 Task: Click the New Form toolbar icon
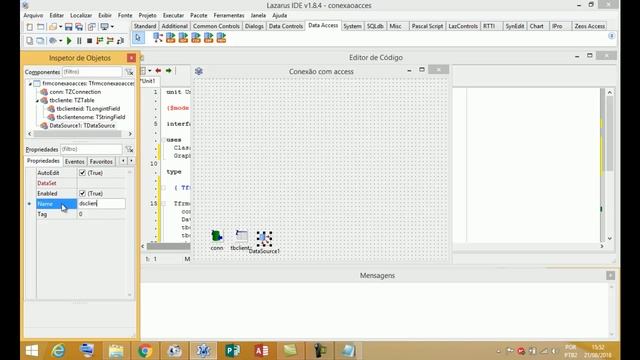click(40, 27)
